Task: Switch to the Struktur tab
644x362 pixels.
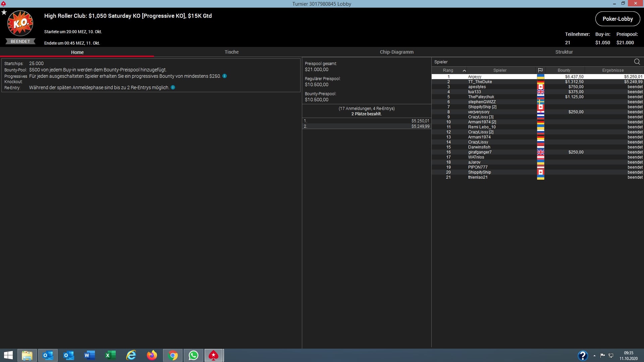Action: [x=564, y=52]
